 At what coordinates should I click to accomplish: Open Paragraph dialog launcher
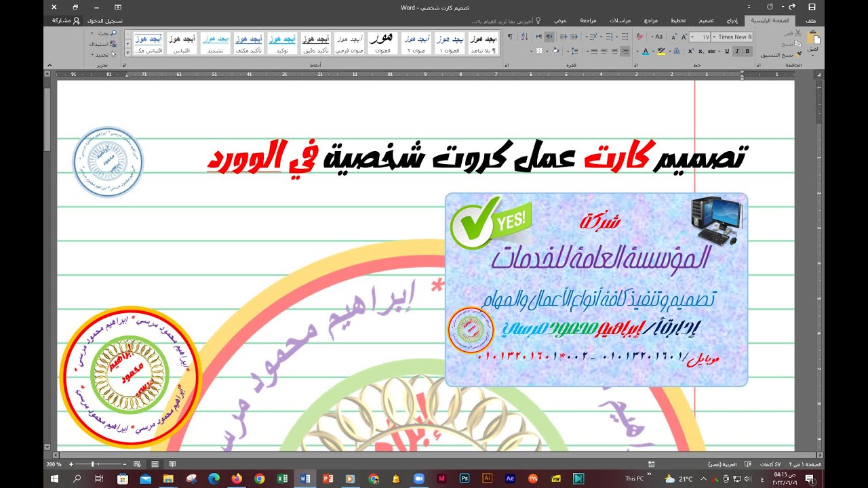507,65
